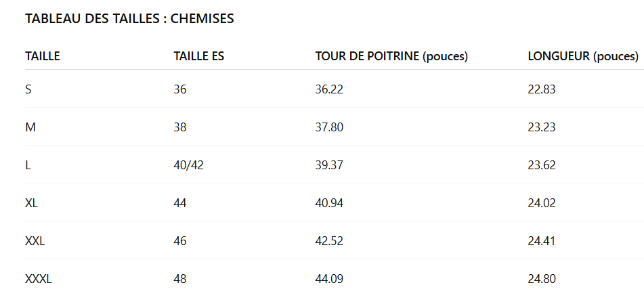The height and width of the screenshot is (306, 644).
Task: Select size L row label
Action: (28, 165)
